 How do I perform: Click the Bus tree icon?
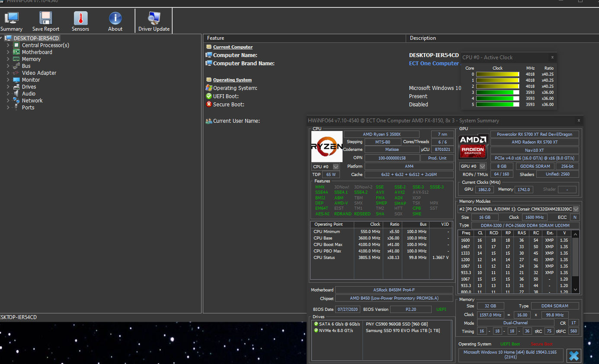coord(16,66)
